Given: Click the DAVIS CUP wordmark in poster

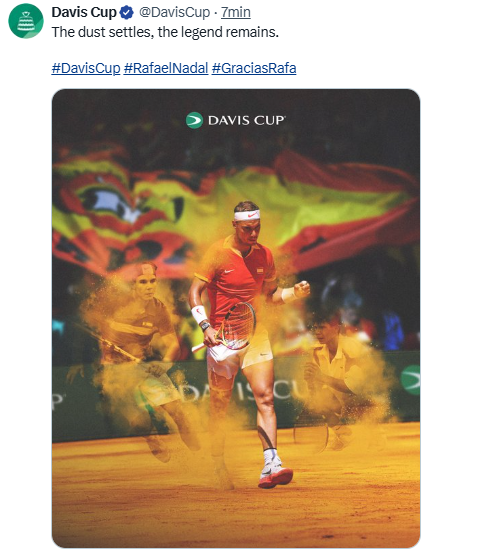Looking at the screenshot, I should point(247,120).
